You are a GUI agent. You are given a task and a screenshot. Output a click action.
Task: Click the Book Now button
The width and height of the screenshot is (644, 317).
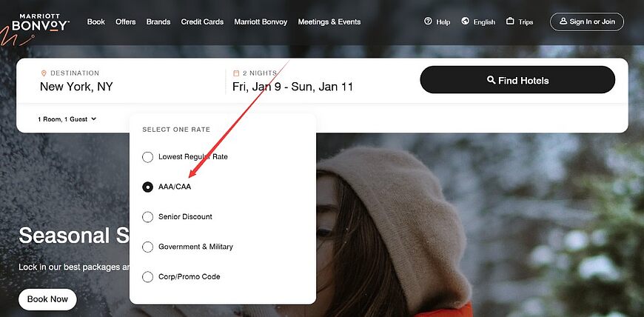point(47,299)
